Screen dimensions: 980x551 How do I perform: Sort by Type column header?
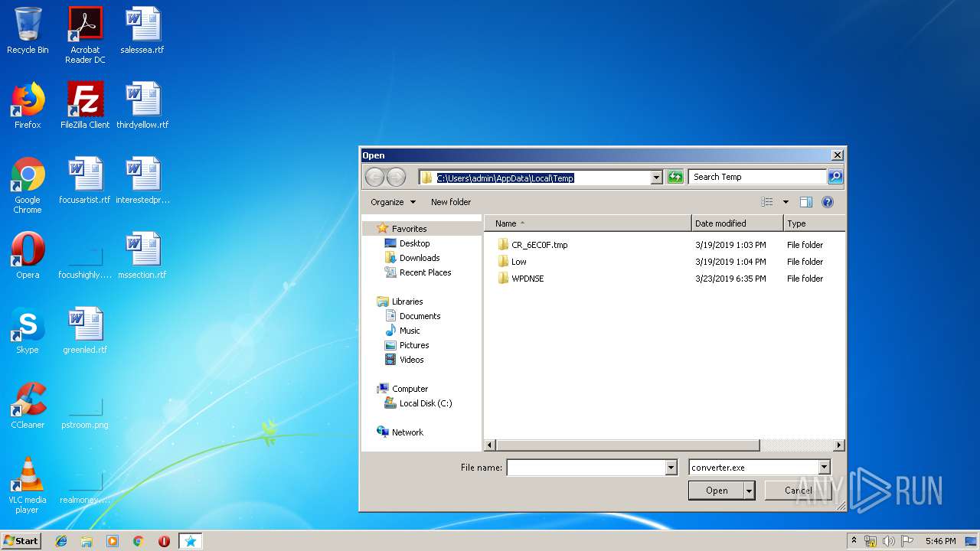815,223
